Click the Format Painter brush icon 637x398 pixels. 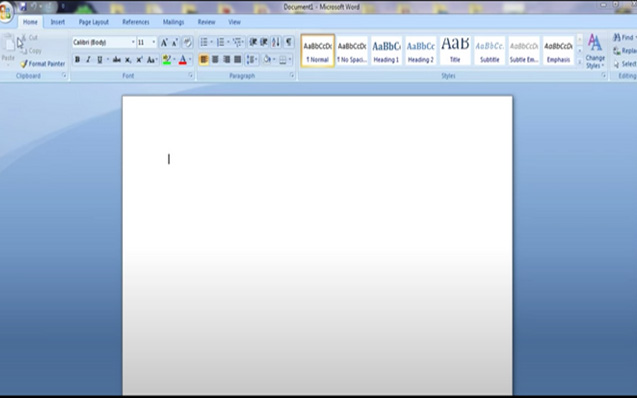tap(24, 64)
